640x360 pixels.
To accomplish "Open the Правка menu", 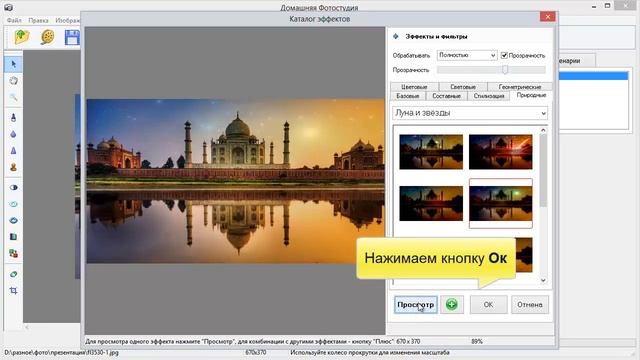I will (x=38, y=20).
